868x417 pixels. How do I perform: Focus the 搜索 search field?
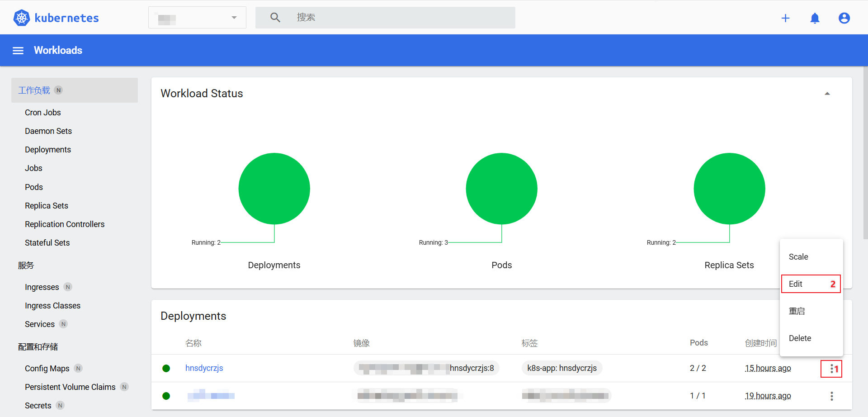[385, 18]
